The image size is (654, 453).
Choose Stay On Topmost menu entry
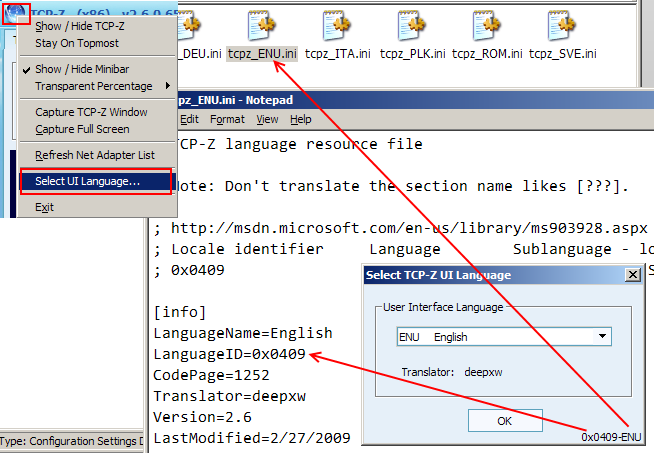pos(97,43)
